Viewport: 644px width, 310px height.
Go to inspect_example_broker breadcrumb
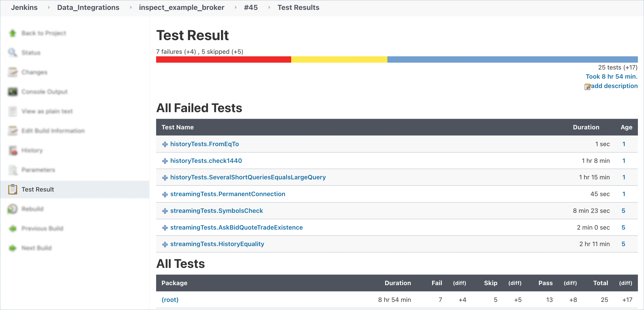tap(181, 7)
